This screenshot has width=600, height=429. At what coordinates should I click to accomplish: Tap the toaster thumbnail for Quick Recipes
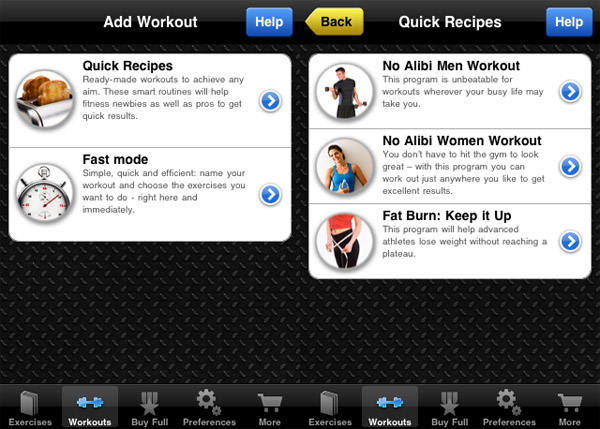(x=45, y=99)
